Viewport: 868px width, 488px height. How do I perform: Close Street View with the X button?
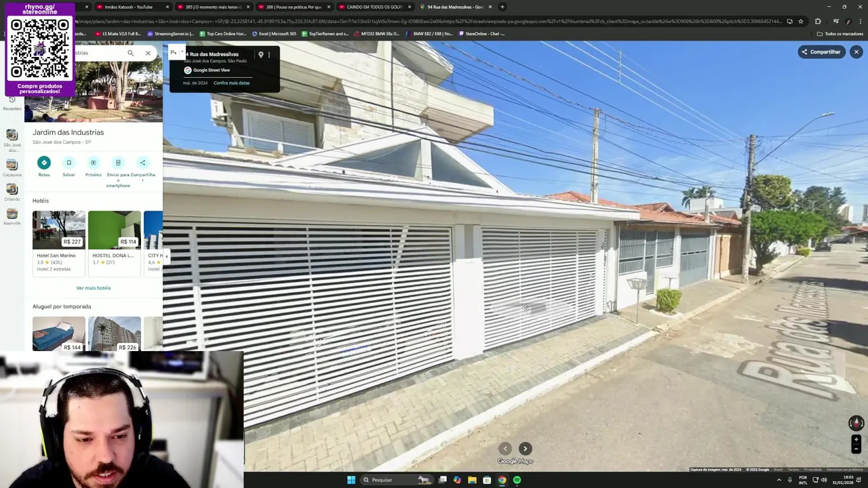(856, 52)
